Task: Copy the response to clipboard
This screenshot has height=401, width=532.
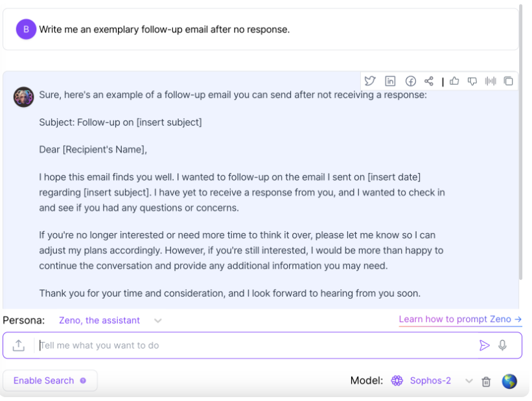Action: point(508,81)
